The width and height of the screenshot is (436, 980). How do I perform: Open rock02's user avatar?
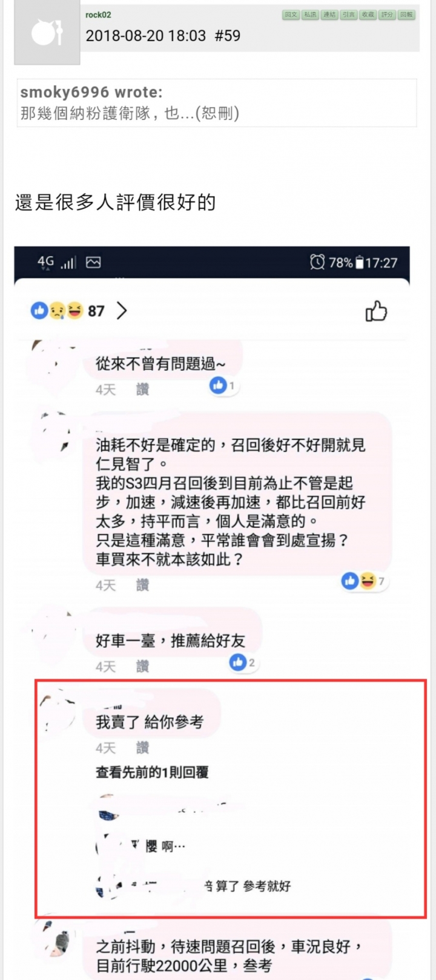[x=47, y=33]
